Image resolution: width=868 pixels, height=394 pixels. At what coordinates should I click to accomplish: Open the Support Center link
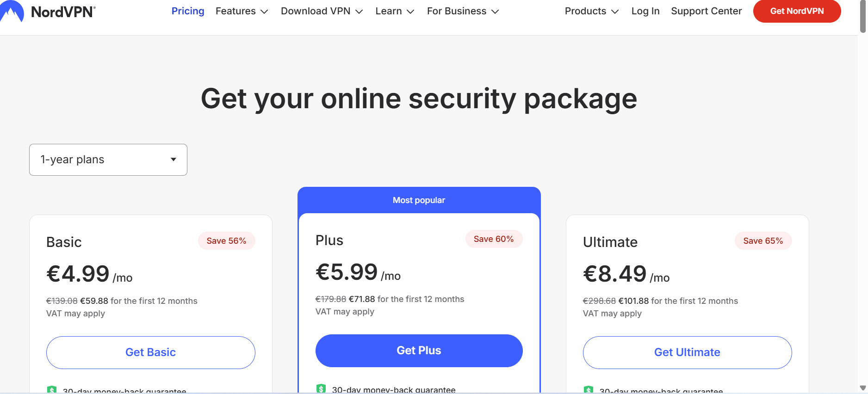click(x=706, y=11)
